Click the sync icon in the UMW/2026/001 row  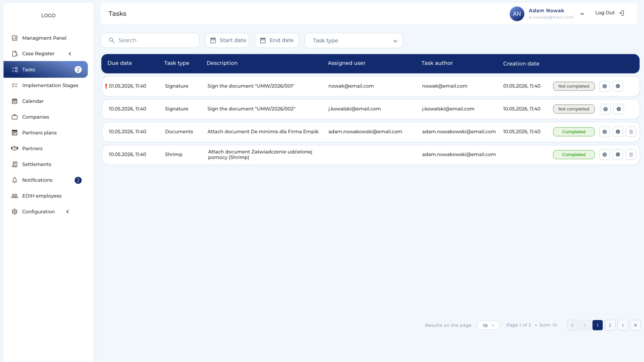[604, 86]
